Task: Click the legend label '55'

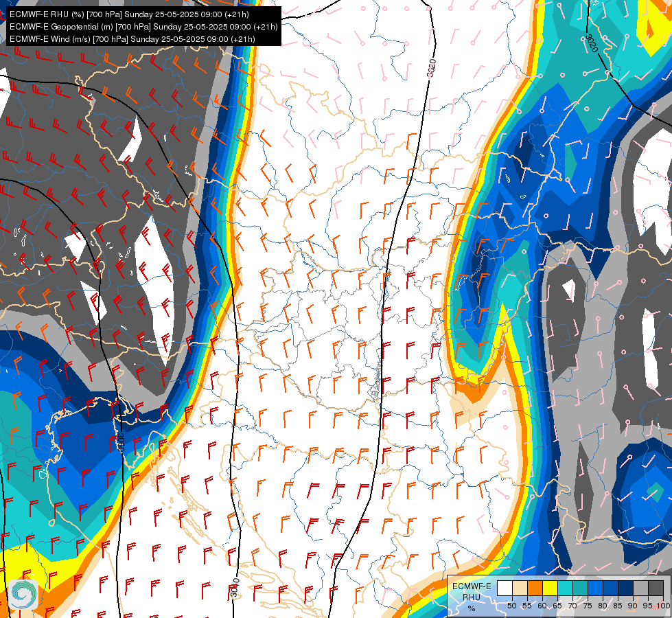Action: [527, 606]
